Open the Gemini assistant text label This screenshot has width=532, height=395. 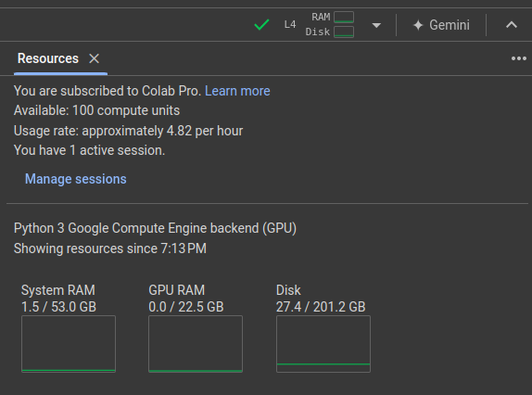[450, 25]
